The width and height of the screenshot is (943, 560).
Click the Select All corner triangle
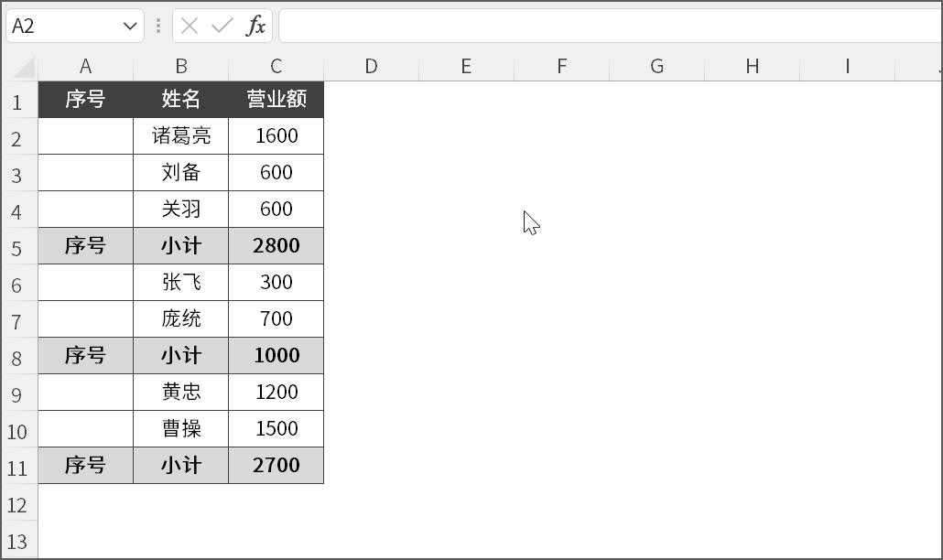pos(24,68)
